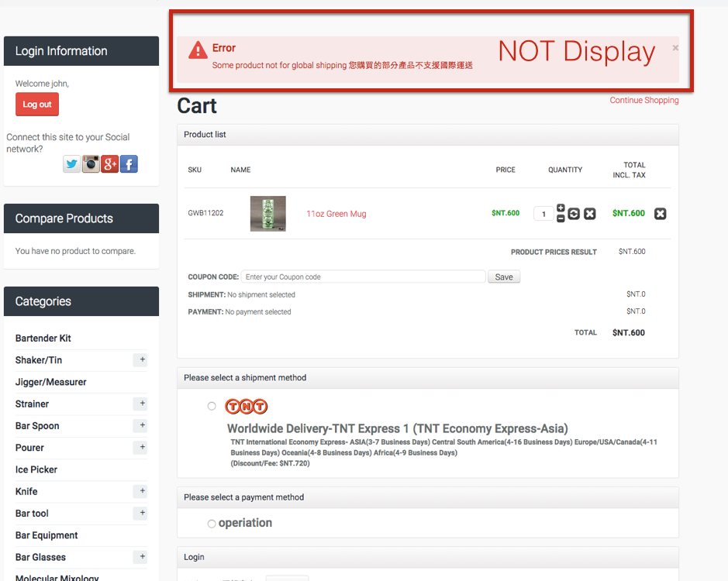Viewport: 728px width, 581px height.
Task: Dismiss the error alert with the X
Action: point(675,48)
